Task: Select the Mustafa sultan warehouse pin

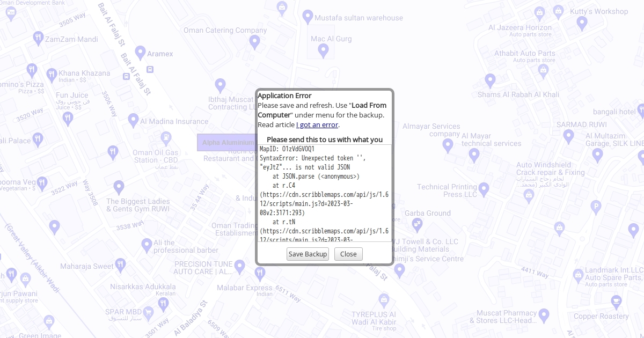Action: (308, 17)
